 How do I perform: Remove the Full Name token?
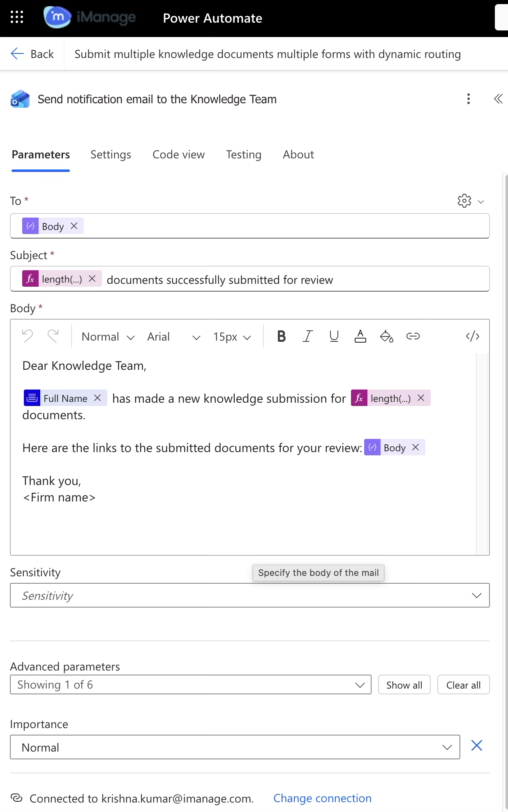[97, 398]
